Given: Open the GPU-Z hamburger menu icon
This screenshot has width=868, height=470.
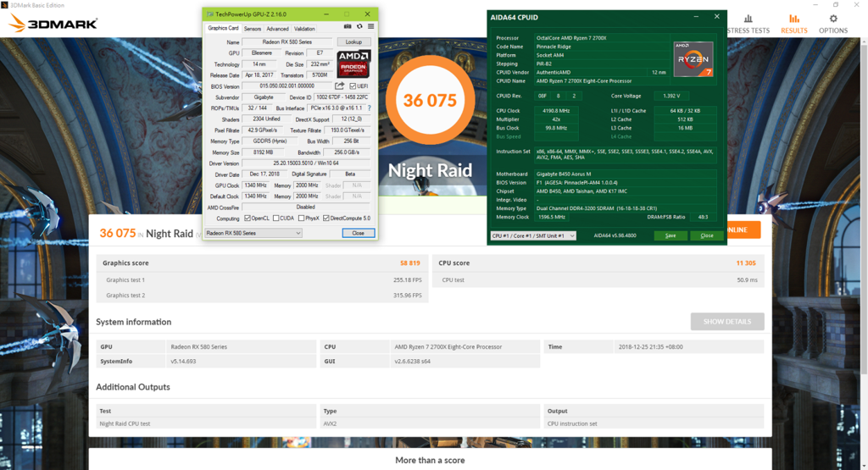Looking at the screenshot, I should (x=371, y=26).
